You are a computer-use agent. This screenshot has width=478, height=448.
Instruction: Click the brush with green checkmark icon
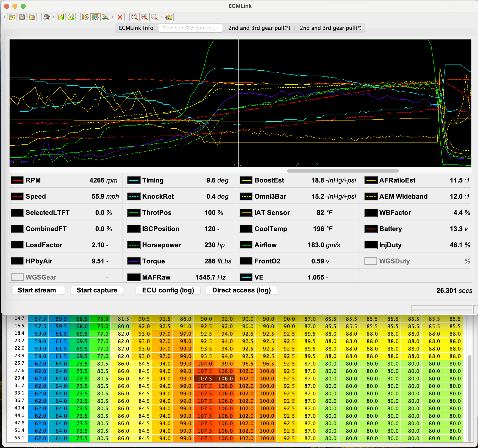105,17
